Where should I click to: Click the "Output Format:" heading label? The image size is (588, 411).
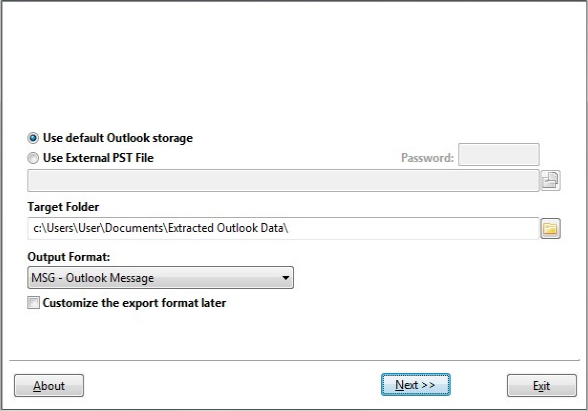(x=69, y=257)
